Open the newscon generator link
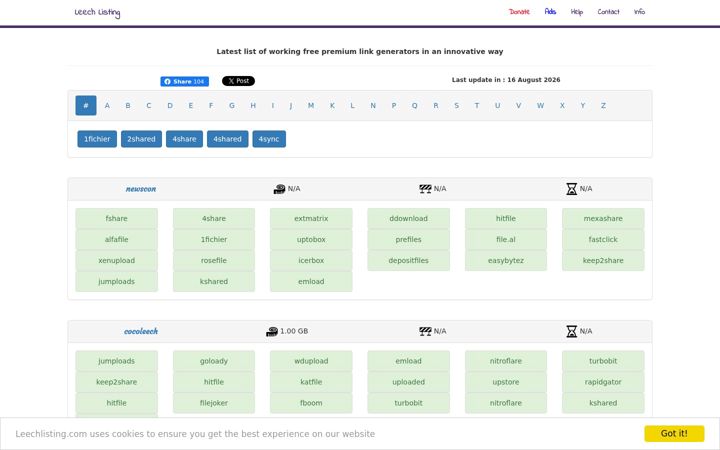The image size is (720, 450). click(x=141, y=189)
